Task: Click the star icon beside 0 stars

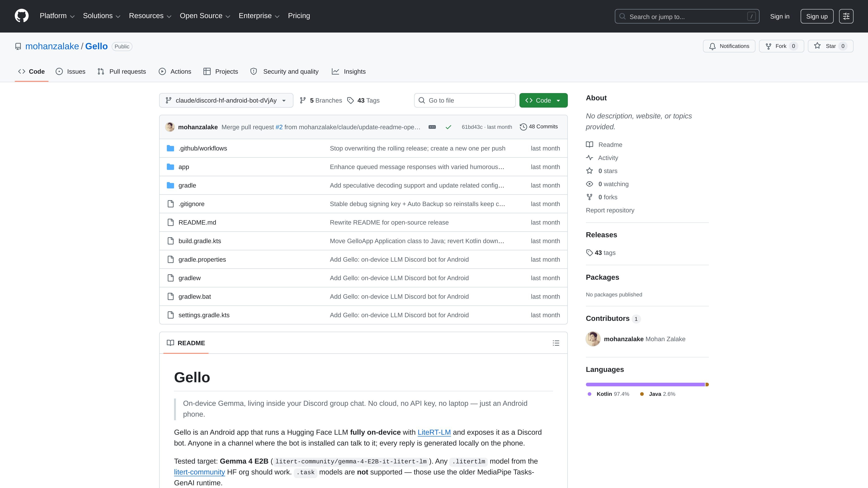Action: pyautogui.click(x=589, y=171)
